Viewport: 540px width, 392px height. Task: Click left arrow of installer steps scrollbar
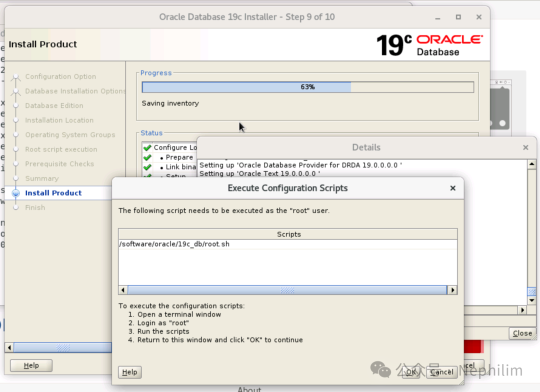coord(9,347)
